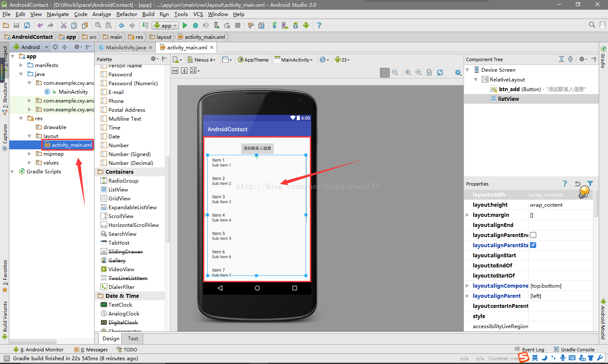
Task: Select the ListView palette widget
Action: 118,190
